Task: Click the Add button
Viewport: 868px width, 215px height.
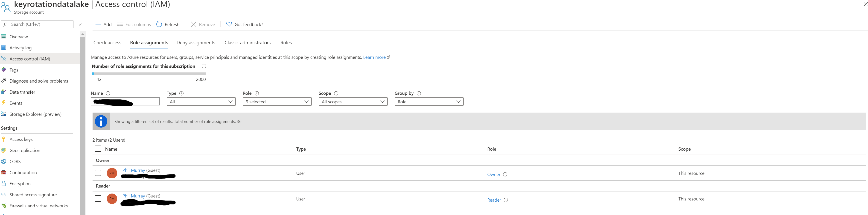Action: pyautogui.click(x=103, y=25)
